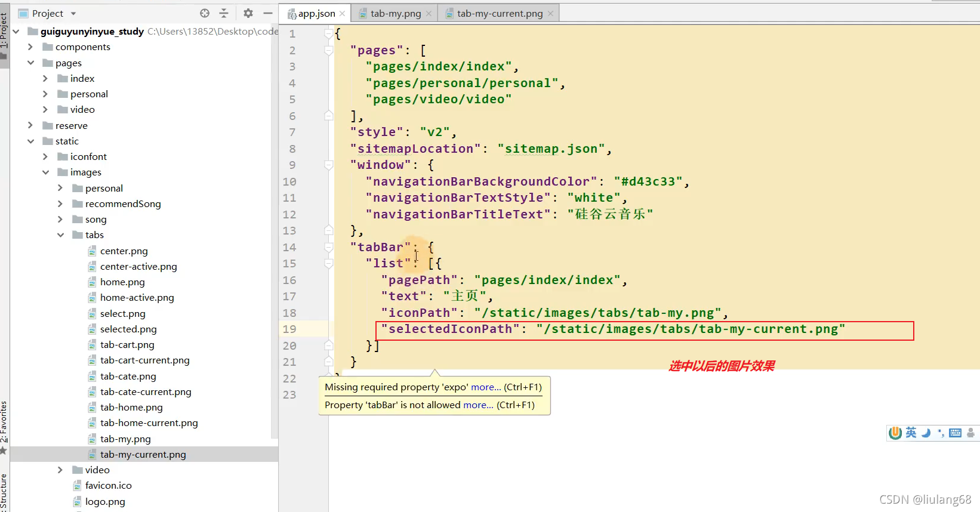The width and height of the screenshot is (980, 512).
Task: Open the Structure tool window tab
Action: click(4, 492)
